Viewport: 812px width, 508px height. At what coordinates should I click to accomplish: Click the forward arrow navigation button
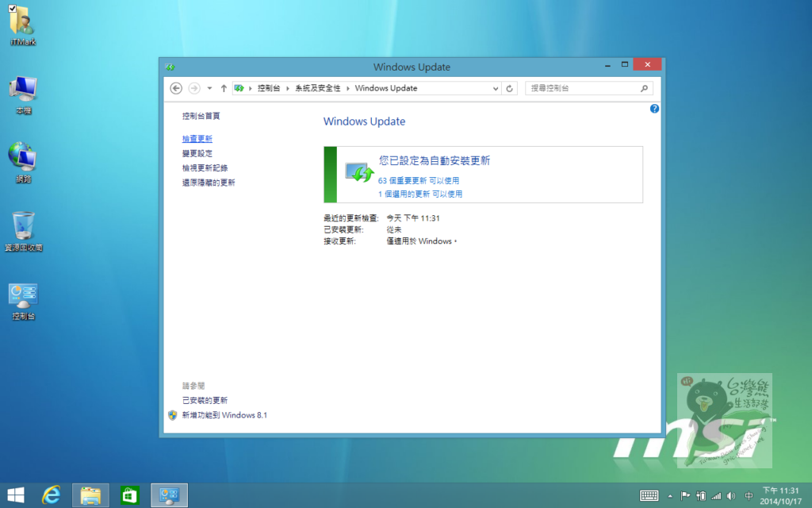pos(194,88)
